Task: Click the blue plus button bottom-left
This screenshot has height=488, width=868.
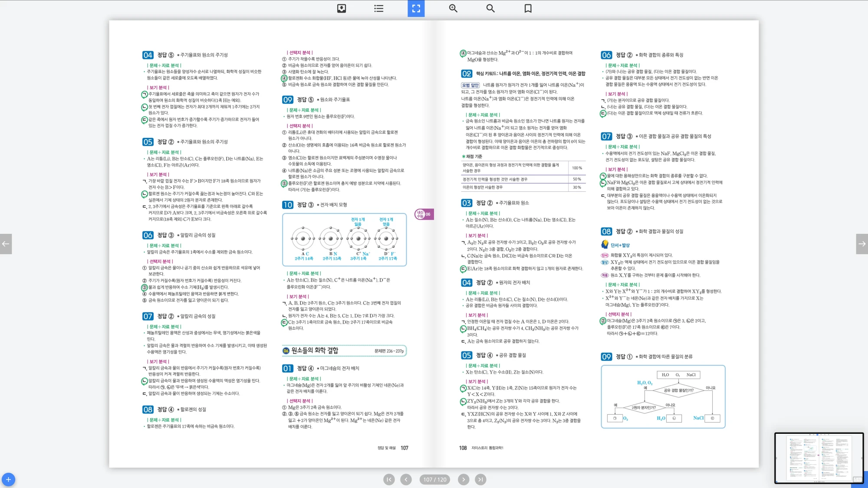Action: click(x=8, y=479)
